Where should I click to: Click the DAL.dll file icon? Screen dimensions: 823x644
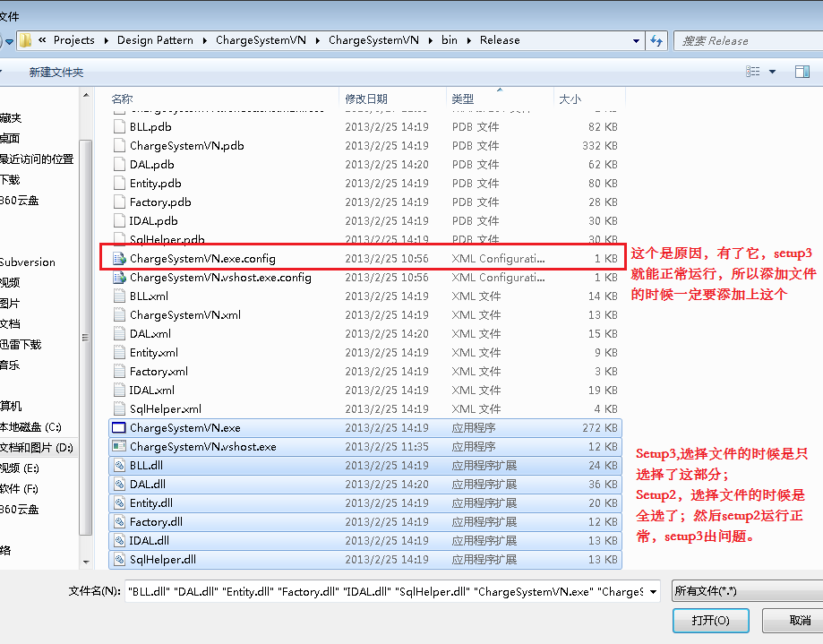pos(120,485)
